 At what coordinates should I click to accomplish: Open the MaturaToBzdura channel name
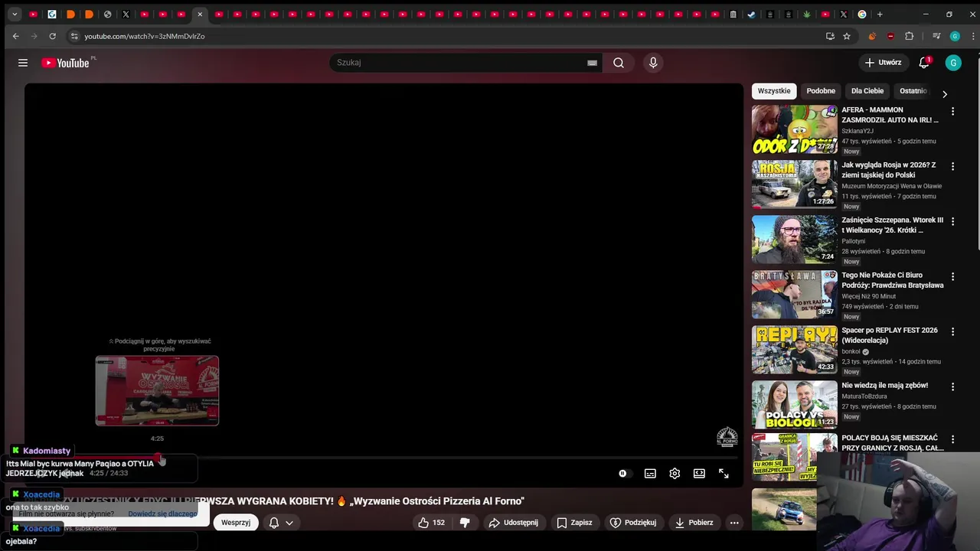(x=864, y=396)
